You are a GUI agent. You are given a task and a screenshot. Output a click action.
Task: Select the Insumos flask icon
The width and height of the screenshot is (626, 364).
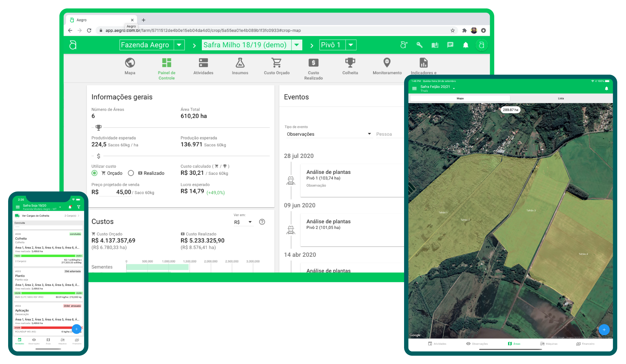click(240, 63)
